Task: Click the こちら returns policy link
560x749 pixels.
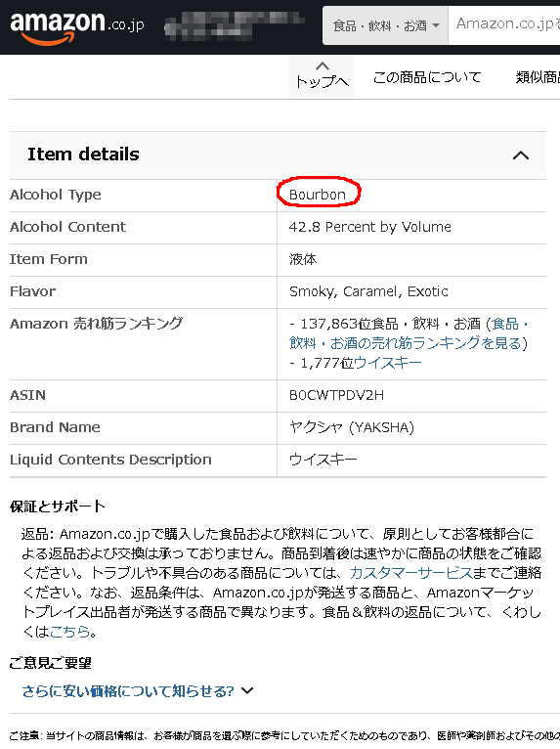Action: 69,632
